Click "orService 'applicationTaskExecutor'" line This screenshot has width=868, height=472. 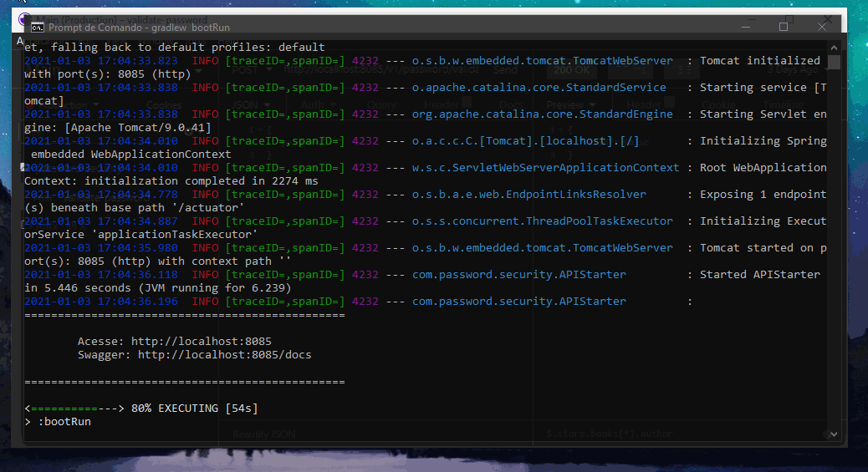[x=141, y=235]
